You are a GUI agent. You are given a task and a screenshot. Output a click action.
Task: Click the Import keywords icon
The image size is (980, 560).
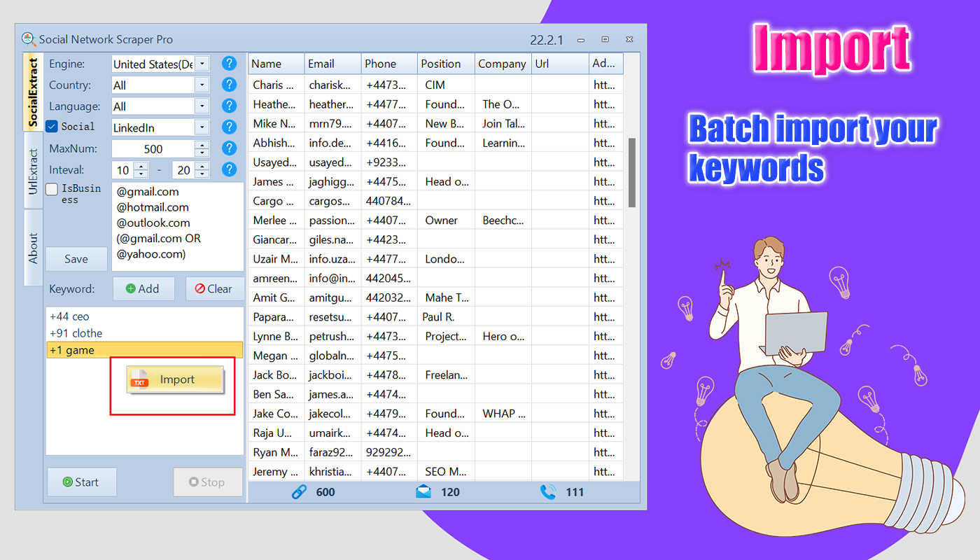tap(140, 379)
